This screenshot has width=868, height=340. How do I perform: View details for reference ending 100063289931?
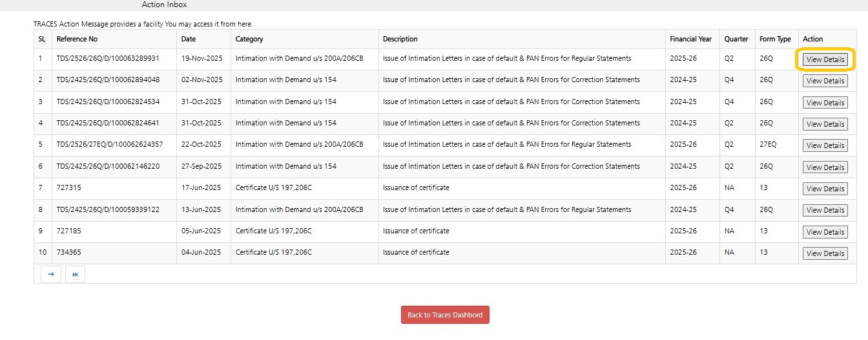click(825, 59)
